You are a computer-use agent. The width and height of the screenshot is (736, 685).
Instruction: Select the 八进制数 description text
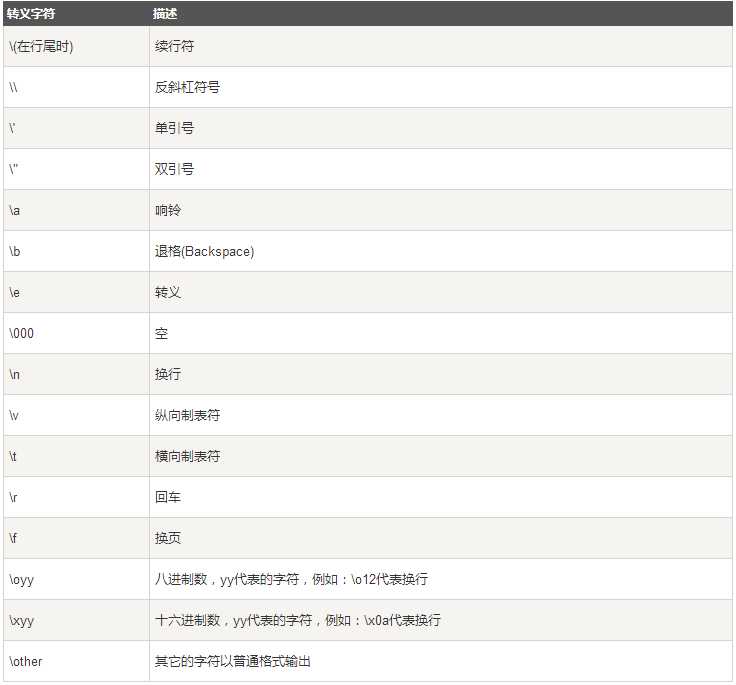click(291, 579)
